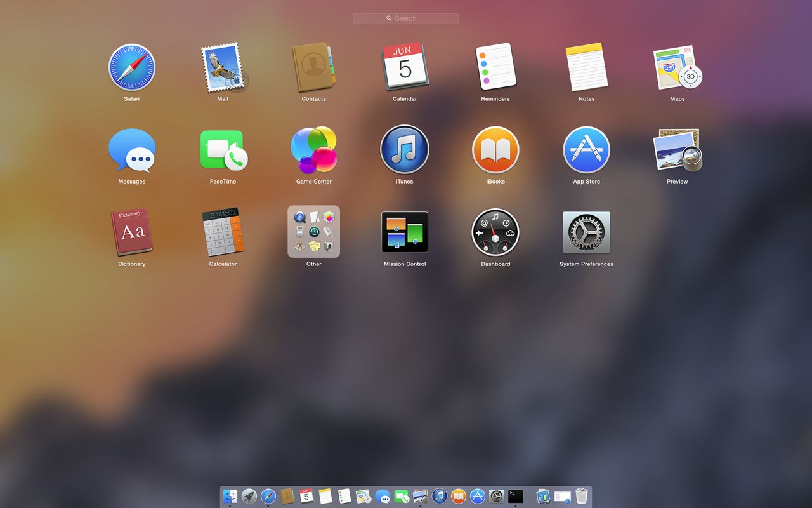The height and width of the screenshot is (508, 812).
Task: Open Notes from the Dock
Action: [325, 496]
